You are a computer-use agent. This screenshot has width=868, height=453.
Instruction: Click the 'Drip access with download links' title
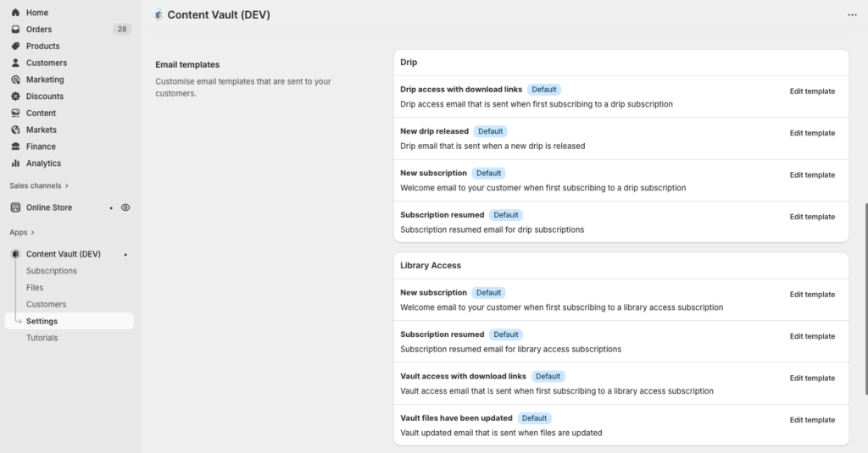[x=461, y=90]
